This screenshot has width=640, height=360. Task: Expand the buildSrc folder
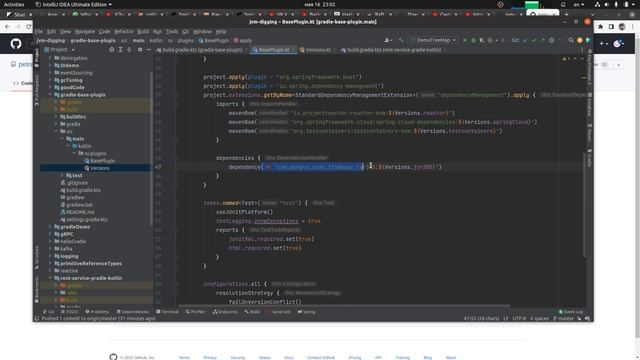click(56, 117)
